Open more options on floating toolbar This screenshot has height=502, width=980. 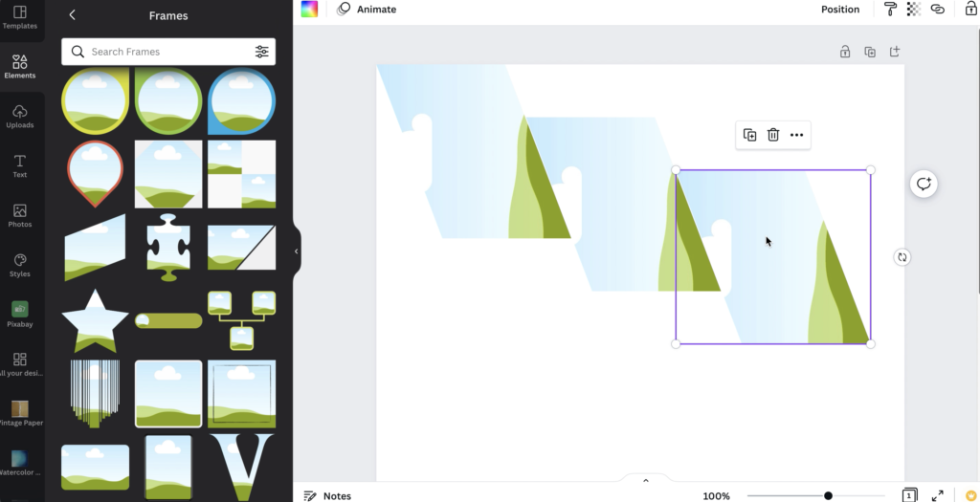click(x=796, y=135)
